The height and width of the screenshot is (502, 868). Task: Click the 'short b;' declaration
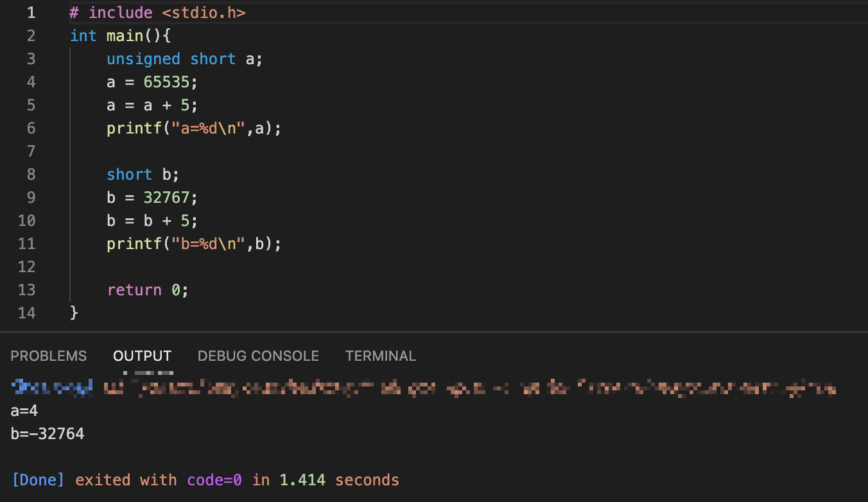point(143,175)
